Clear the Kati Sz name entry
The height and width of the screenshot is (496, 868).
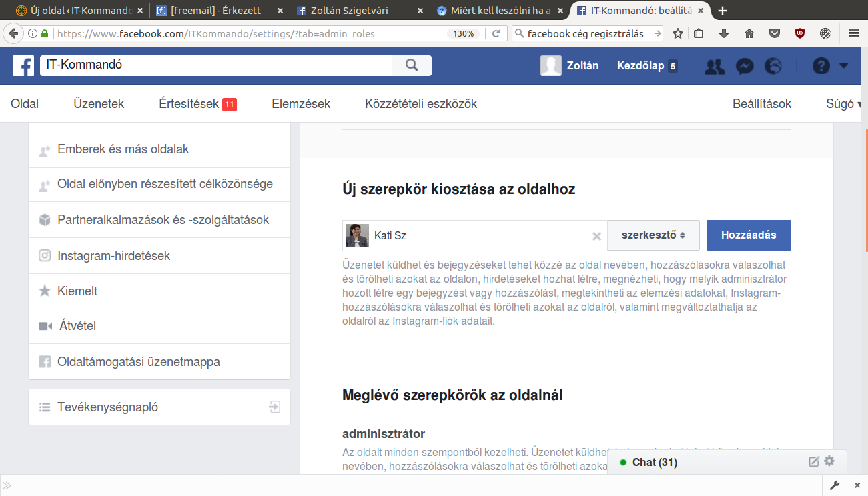(597, 236)
